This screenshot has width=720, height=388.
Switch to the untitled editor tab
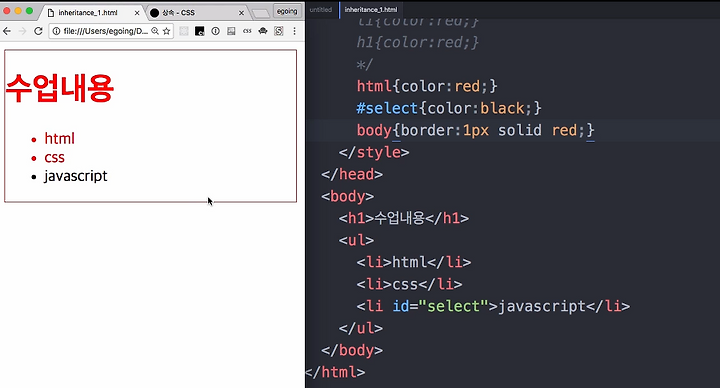point(321,10)
